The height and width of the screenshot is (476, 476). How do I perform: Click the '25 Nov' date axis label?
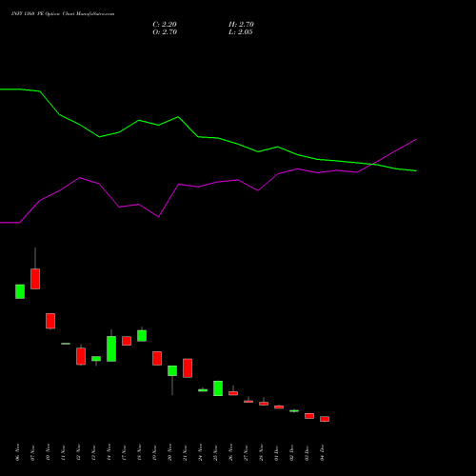tap(215, 452)
